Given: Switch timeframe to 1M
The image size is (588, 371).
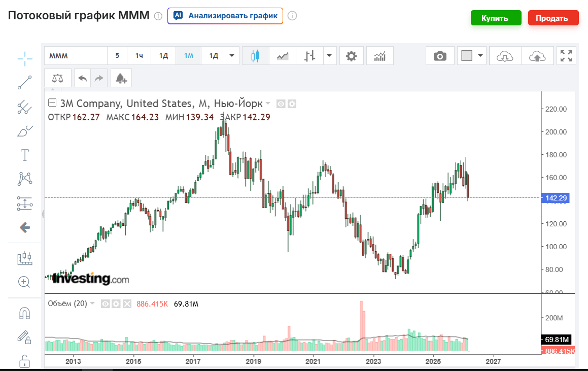Looking at the screenshot, I should tap(188, 55).
